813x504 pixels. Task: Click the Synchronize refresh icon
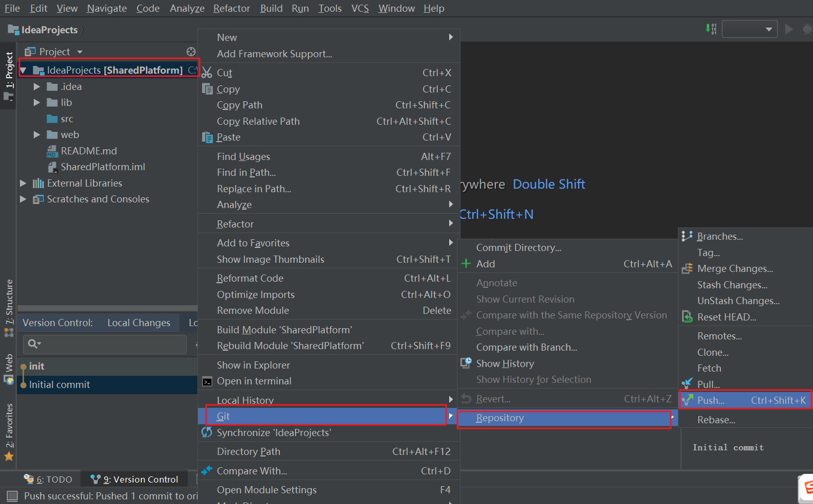click(x=207, y=432)
